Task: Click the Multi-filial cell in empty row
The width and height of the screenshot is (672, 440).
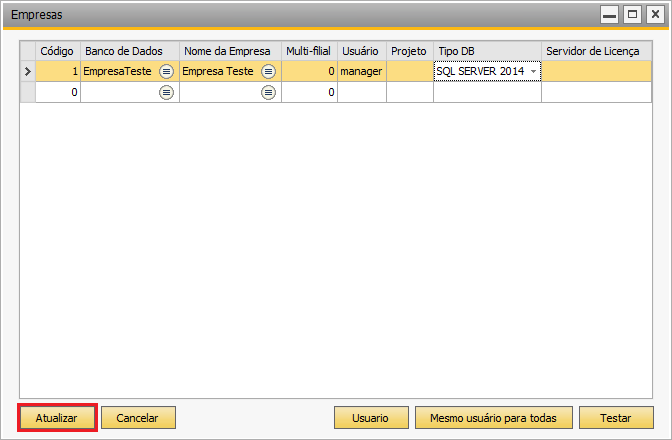Action: click(309, 92)
